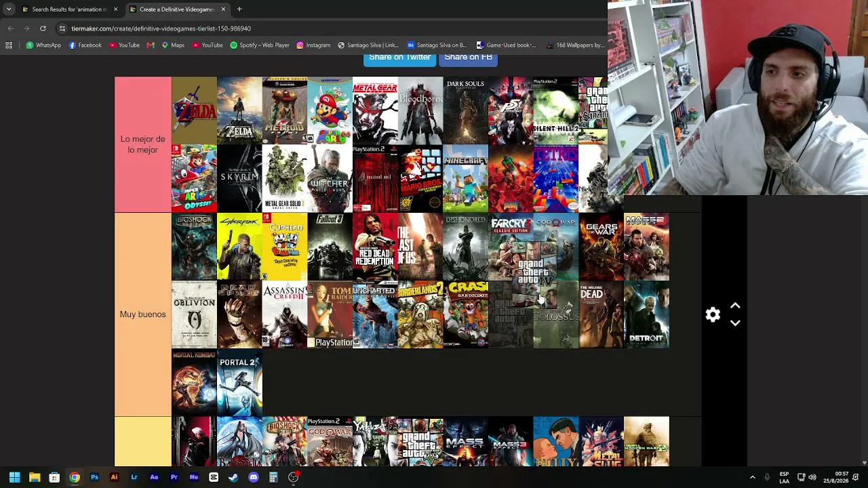Open the Windows Start menu

pos(14,477)
